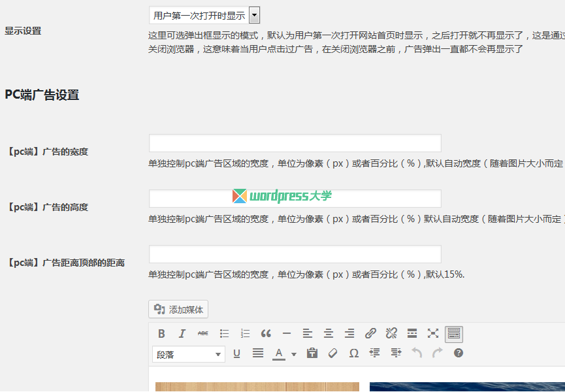Click the 添加媒体 button
Screen dimensions: 565x392
(178, 310)
